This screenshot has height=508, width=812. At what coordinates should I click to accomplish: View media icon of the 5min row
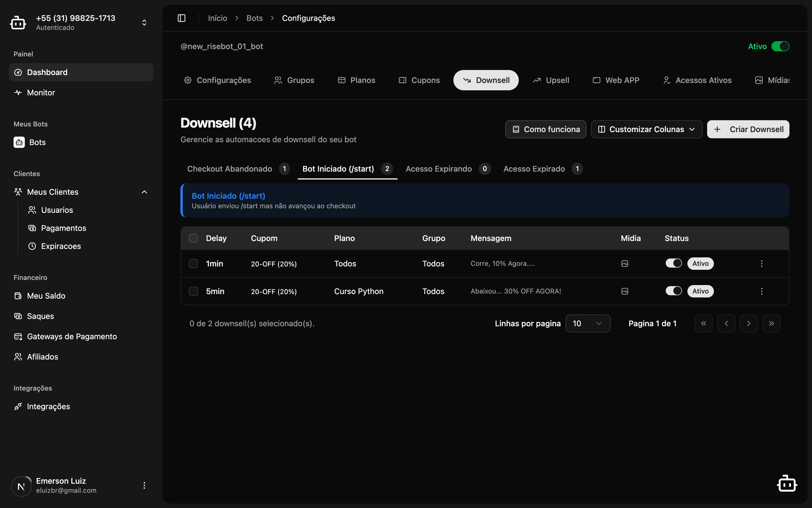(625, 291)
